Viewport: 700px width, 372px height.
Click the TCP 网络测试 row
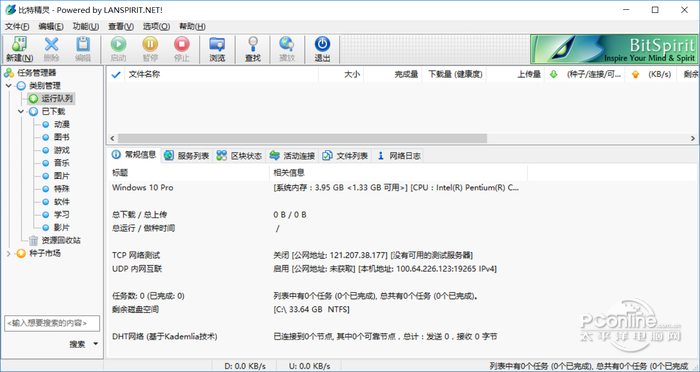293,255
